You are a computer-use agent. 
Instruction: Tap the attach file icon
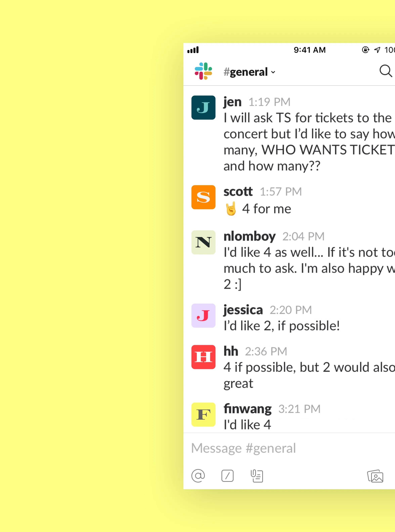click(x=257, y=476)
